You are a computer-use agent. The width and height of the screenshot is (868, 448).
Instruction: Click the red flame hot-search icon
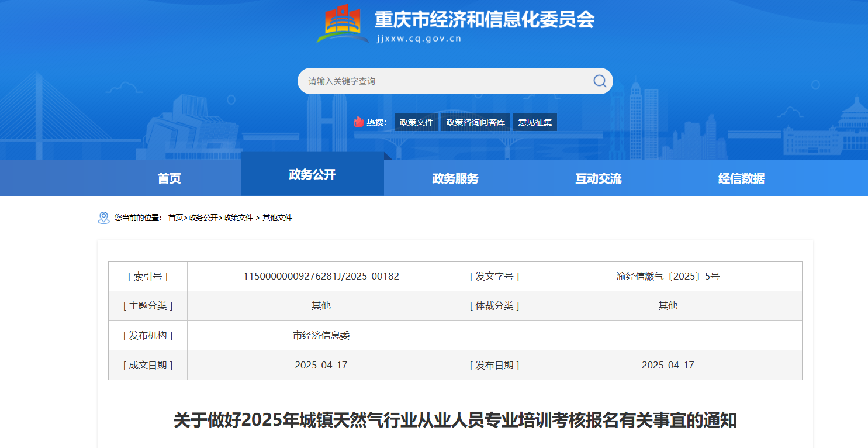point(358,122)
